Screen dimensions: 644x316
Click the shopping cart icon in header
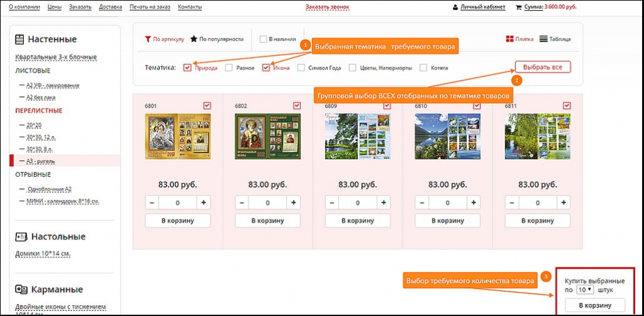(518, 7)
